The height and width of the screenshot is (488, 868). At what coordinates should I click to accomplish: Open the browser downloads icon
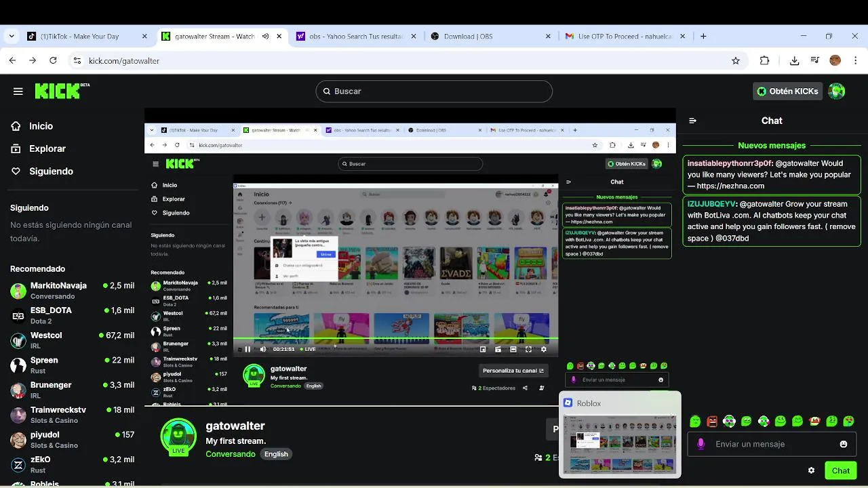(x=794, y=60)
